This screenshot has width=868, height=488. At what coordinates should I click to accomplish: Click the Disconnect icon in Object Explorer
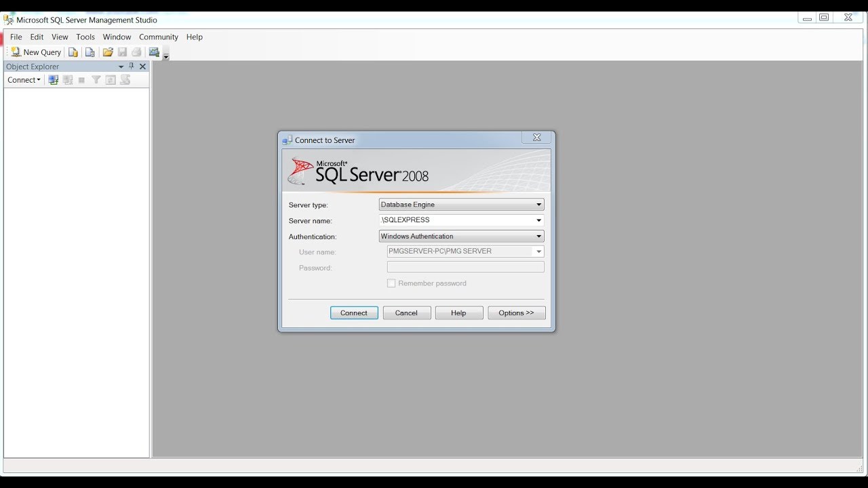click(x=68, y=80)
